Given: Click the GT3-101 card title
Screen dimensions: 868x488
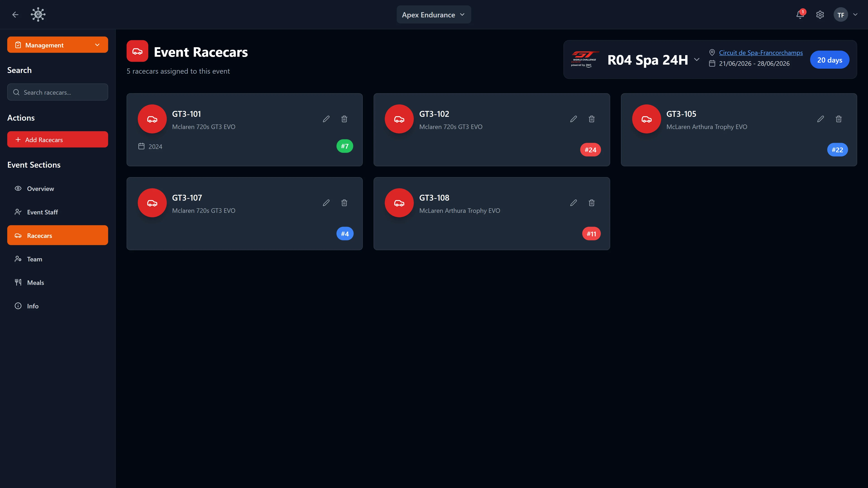Looking at the screenshot, I should [186, 114].
